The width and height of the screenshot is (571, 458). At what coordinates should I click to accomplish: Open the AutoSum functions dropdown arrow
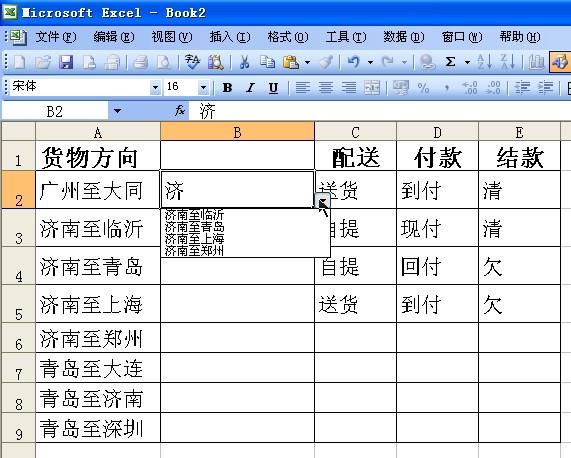(467, 62)
